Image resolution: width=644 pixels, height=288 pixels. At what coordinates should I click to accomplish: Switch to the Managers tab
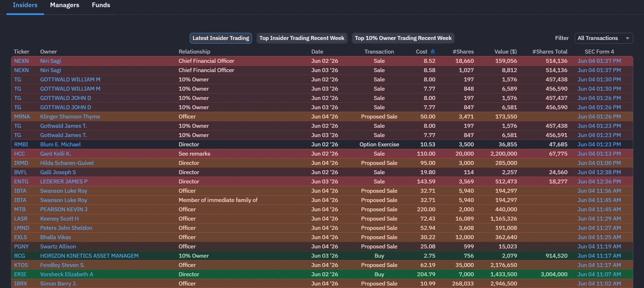[x=65, y=5]
